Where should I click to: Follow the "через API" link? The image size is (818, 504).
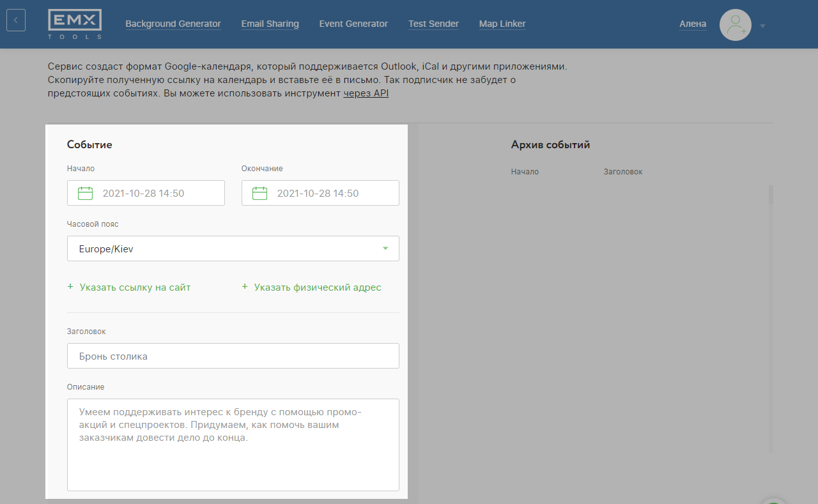(x=366, y=93)
